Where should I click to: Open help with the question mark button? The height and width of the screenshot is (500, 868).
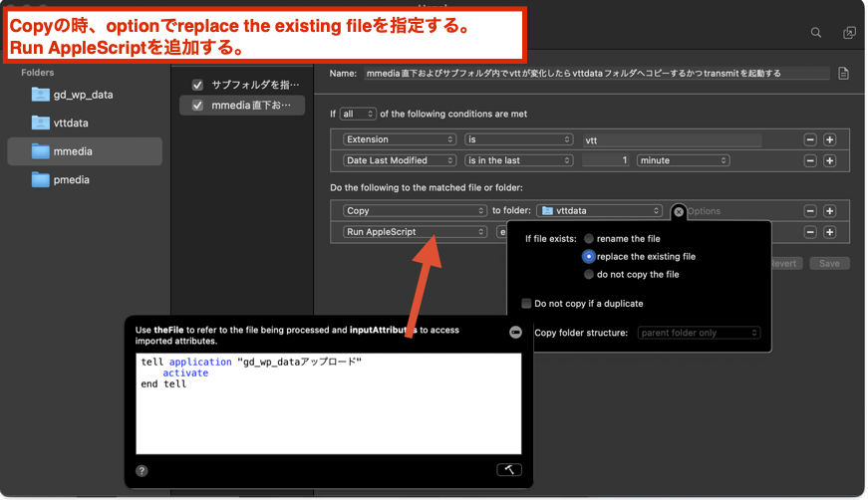point(143,471)
